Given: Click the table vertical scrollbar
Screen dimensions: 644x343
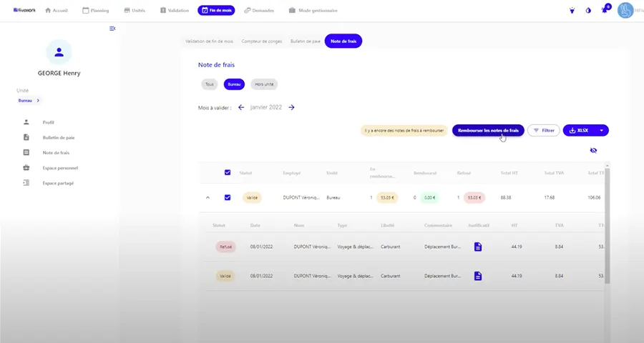Looking at the screenshot, I should pos(608,225).
